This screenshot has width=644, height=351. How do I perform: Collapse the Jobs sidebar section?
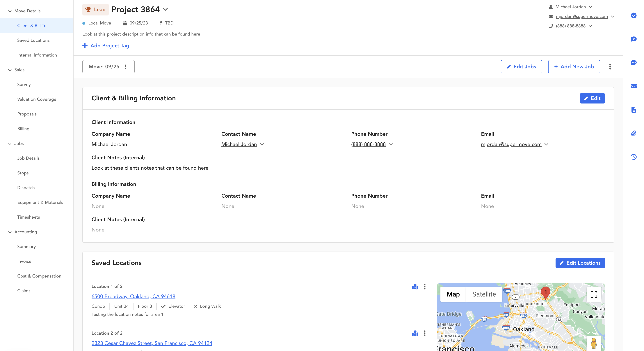pos(10,144)
